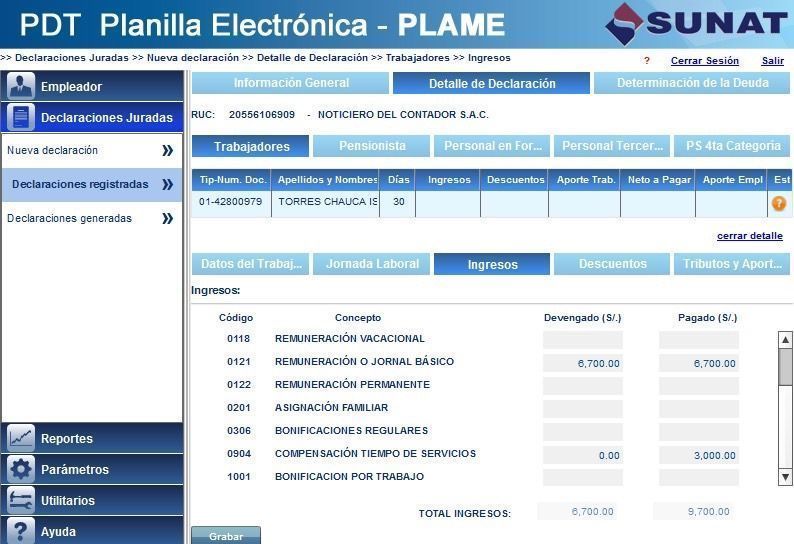Screen dimensions: 794x544
Task: Click Pagado field for Asignación Familiar
Action: [698, 409]
